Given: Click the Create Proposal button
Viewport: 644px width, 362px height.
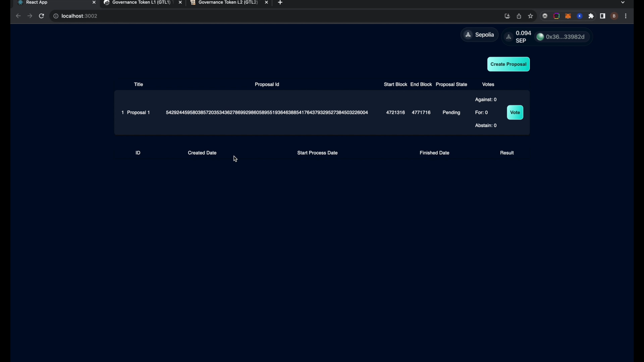Looking at the screenshot, I should [508, 64].
